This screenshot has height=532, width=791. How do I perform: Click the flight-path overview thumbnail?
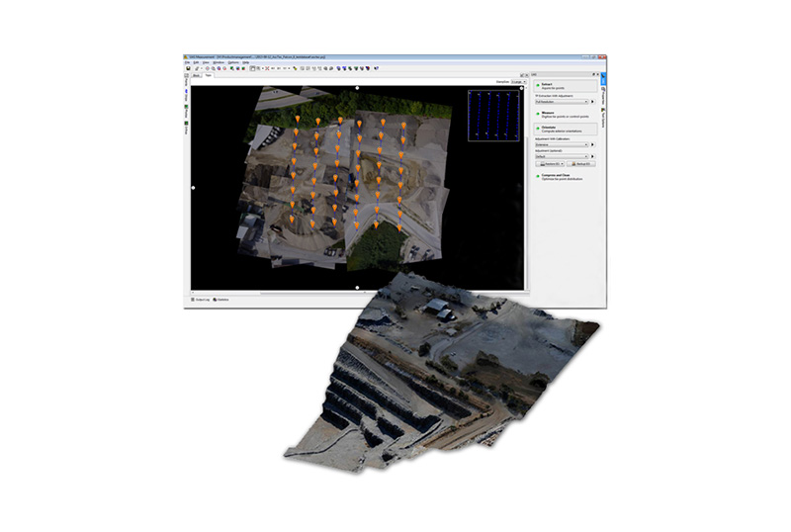tap(492, 124)
